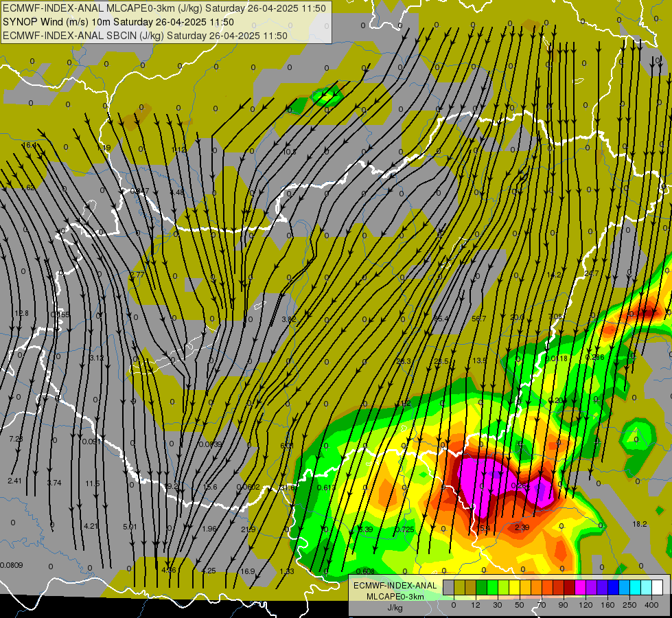672x618 pixels.
Task: Click the white swatch at the legend's end
Action: (657, 587)
